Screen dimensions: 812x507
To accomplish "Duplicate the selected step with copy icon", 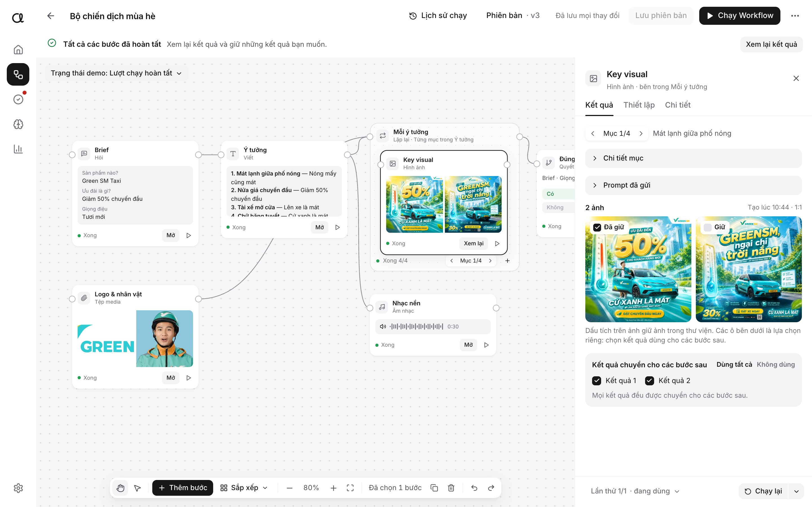I will click(434, 488).
